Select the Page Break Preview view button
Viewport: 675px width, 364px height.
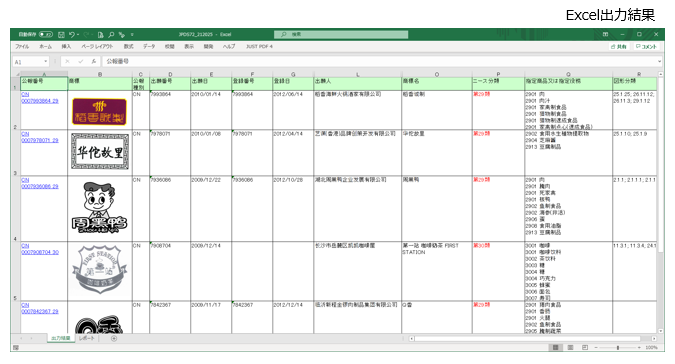click(x=585, y=347)
